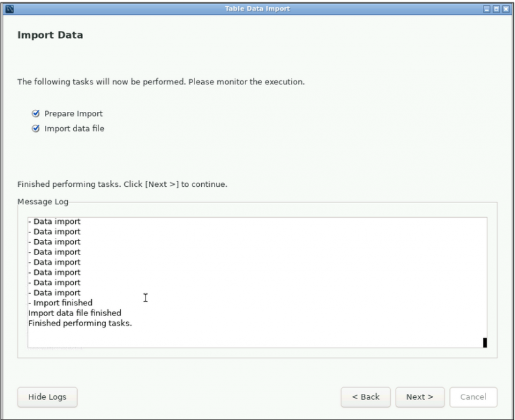This screenshot has height=420, width=515.
Task: Click the greyed-out Cancel button
Action: pyautogui.click(x=473, y=397)
